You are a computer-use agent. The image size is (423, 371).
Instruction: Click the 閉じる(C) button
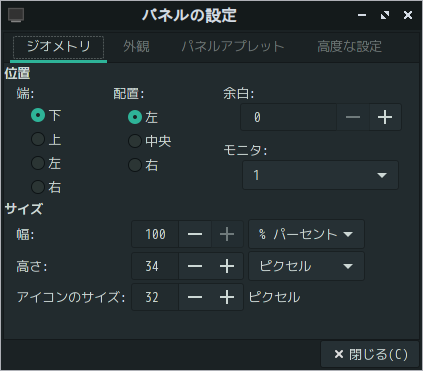click(370, 354)
